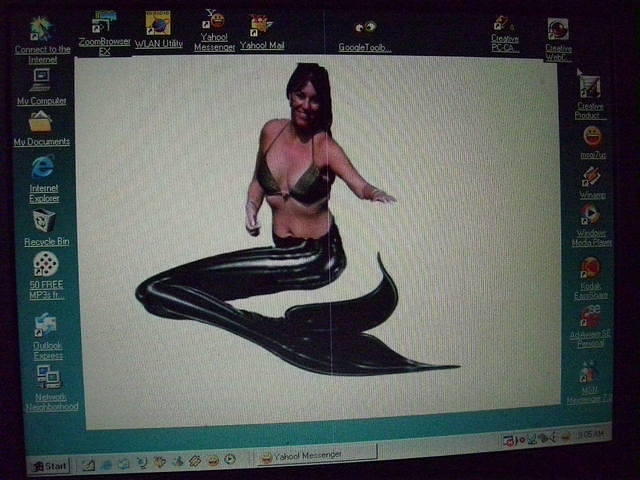The width and height of the screenshot is (640, 480).
Task: Open the Recycle Bin
Action: (45, 221)
